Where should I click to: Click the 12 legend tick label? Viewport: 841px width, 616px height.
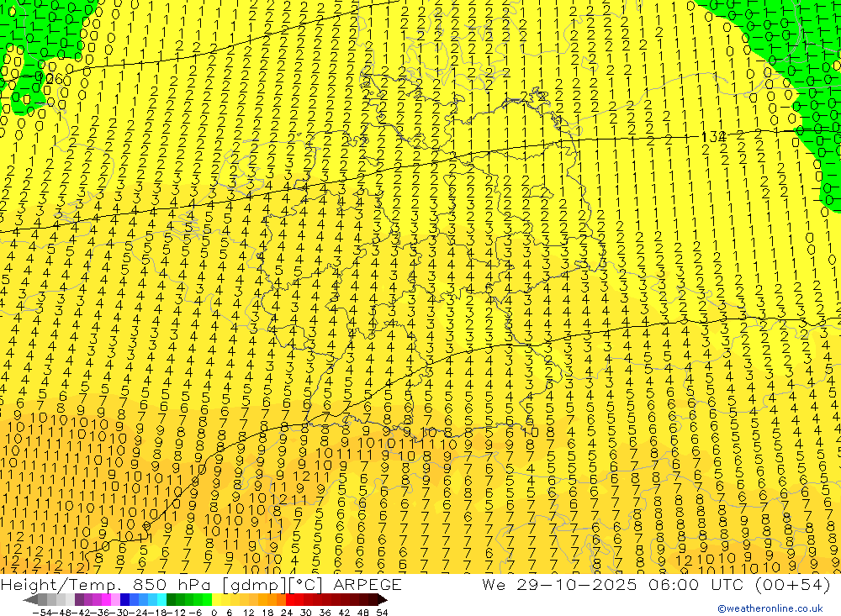(x=249, y=613)
